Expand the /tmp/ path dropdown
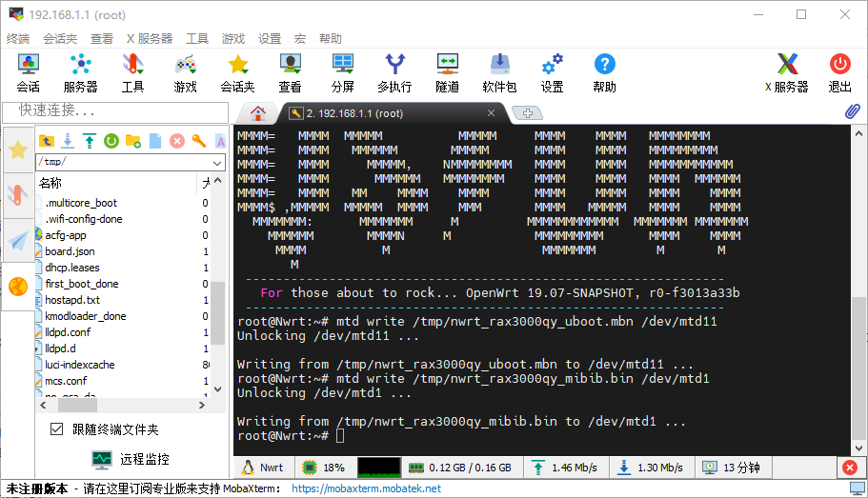868x498 pixels. click(217, 162)
